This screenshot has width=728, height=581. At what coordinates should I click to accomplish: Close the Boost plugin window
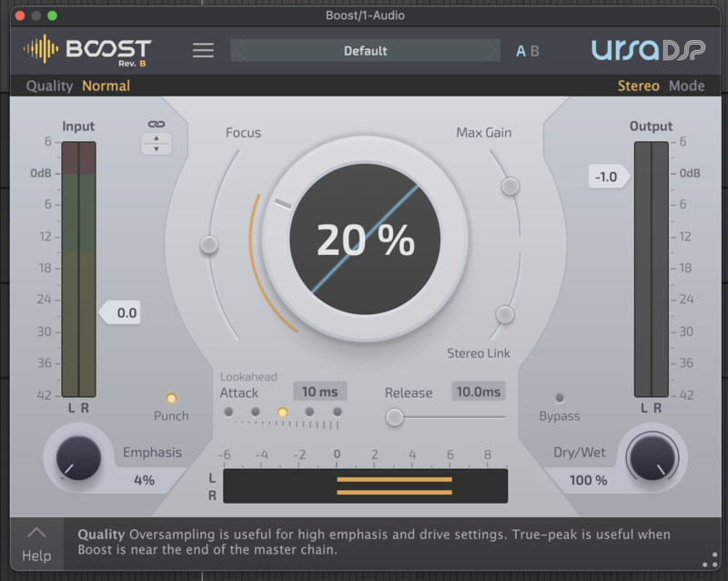tap(20, 15)
